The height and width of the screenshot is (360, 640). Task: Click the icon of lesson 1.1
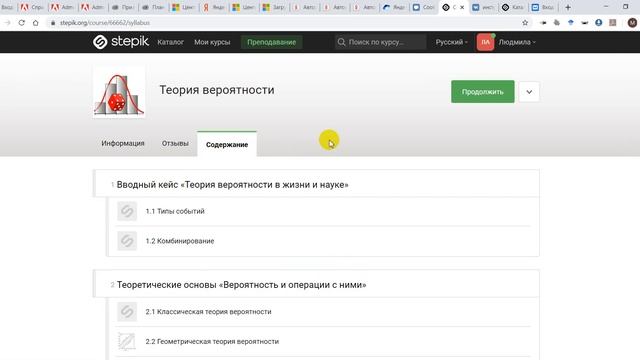[127, 211]
